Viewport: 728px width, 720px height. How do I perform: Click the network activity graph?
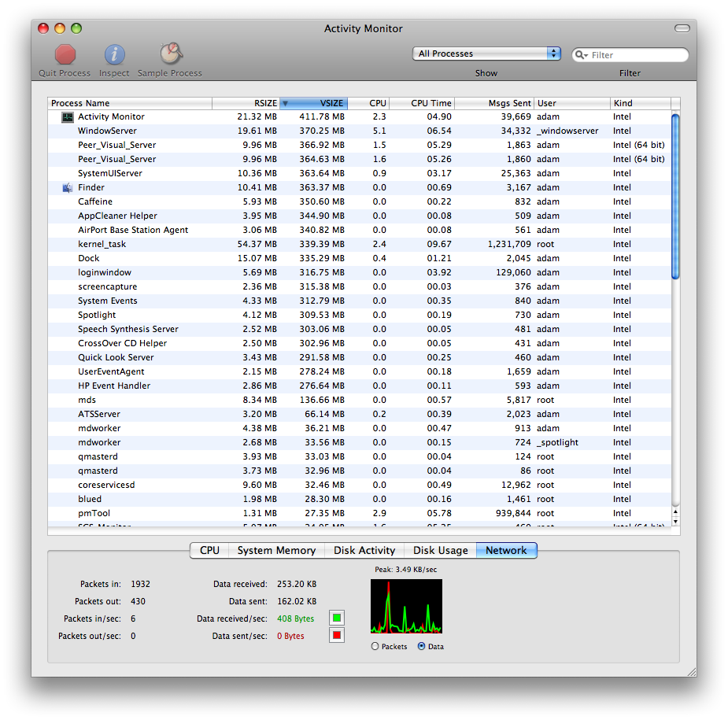pos(406,606)
